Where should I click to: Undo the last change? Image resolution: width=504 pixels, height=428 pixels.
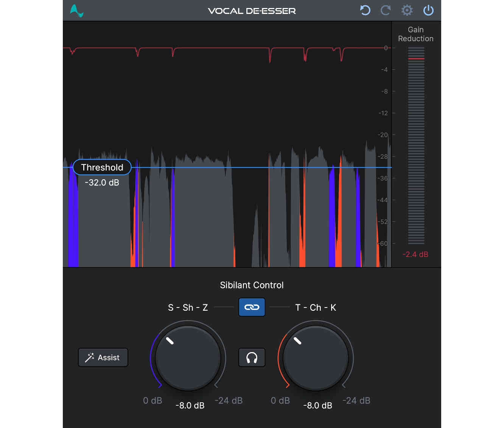tap(365, 11)
